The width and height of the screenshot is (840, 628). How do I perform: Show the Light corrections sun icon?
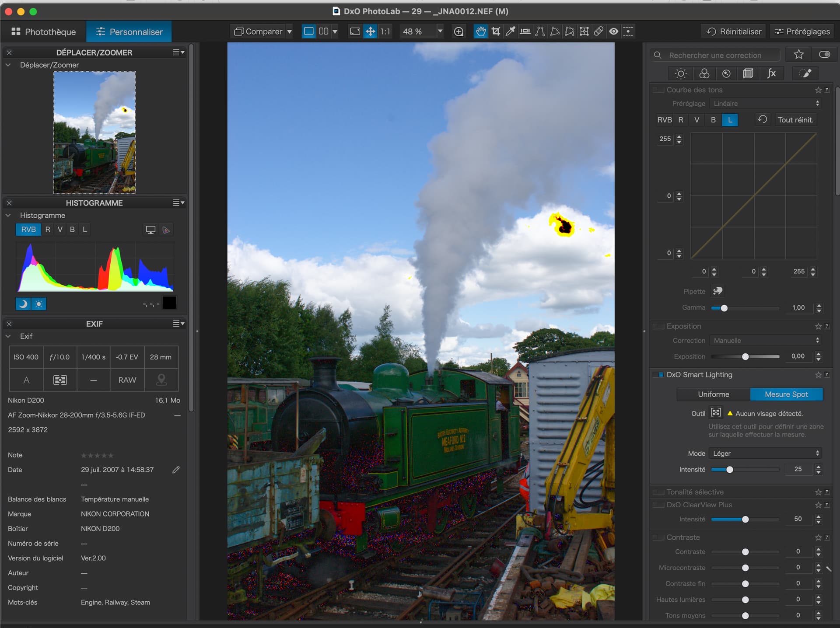point(681,73)
